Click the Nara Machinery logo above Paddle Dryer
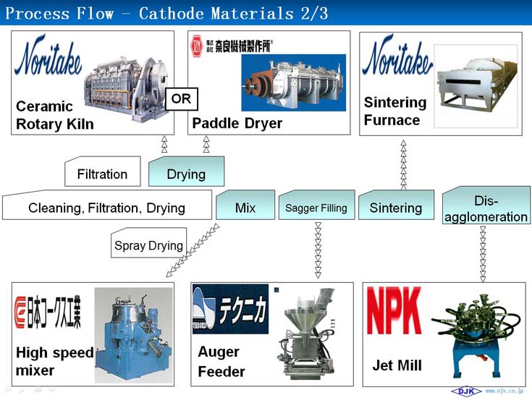The width and height of the screenshot is (532, 398). tap(231, 46)
